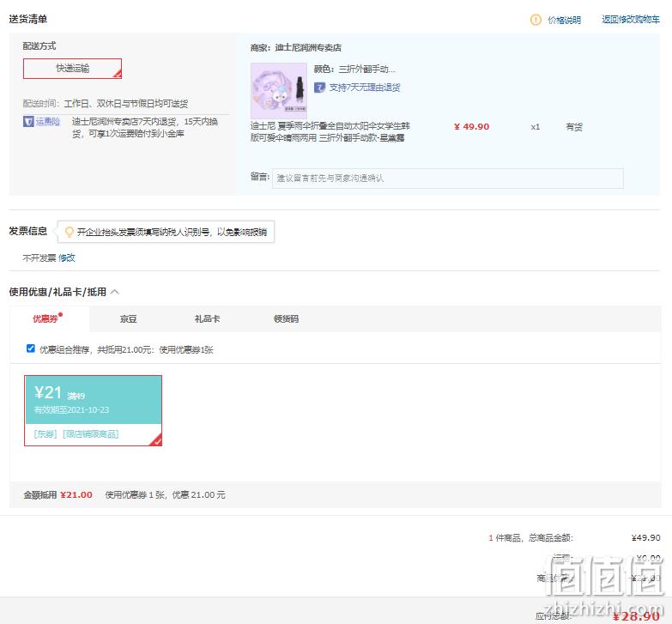Open the 迪士尼 umbrella product title

[330, 131]
